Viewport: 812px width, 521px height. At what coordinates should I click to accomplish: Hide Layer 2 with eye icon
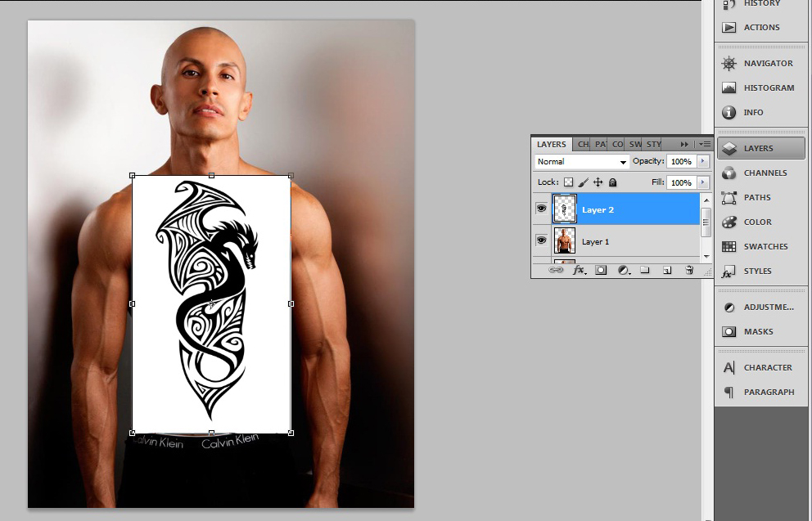(542, 209)
